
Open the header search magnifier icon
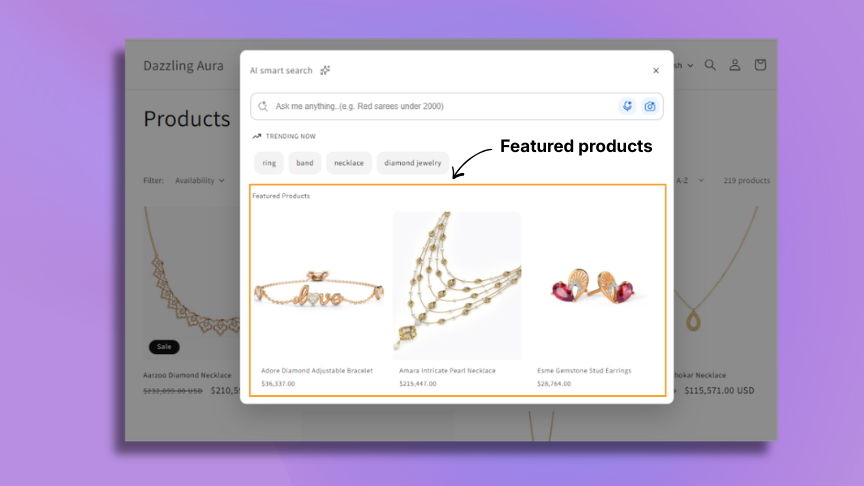(x=710, y=65)
